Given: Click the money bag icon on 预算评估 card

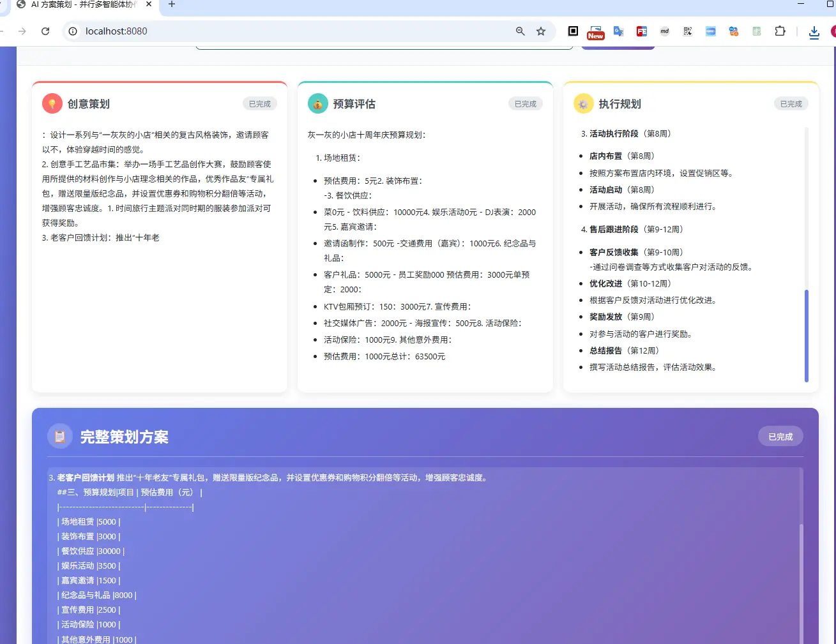Looking at the screenshot, I should (x=317, y=103).
